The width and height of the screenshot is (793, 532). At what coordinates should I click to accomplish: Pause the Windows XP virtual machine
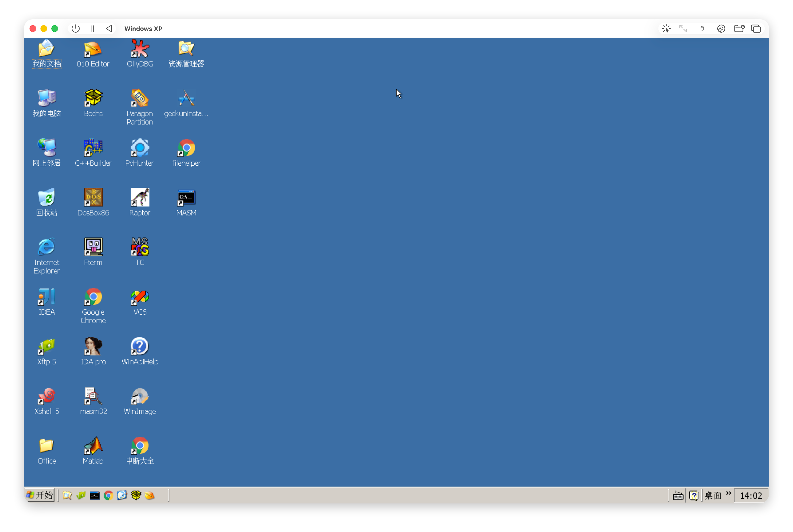tap(92, 29)
